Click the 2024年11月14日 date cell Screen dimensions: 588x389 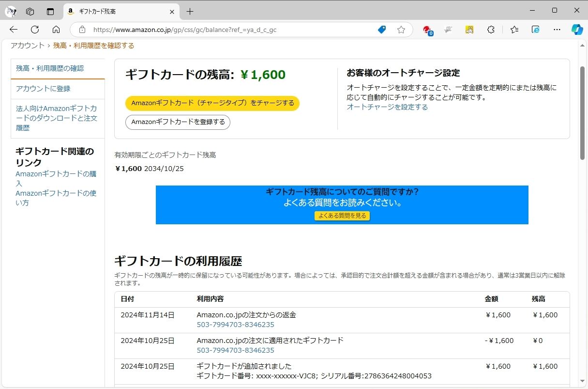point(148,315)
